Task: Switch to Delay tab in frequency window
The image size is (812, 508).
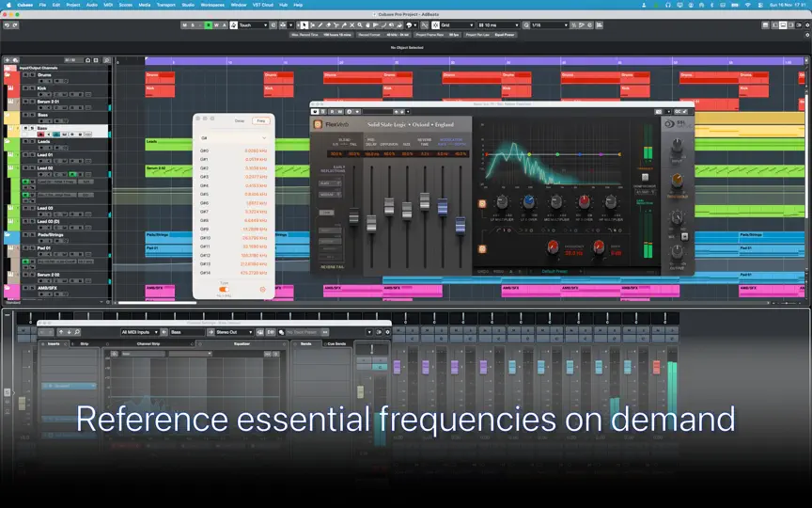Action: coord(240,120)
